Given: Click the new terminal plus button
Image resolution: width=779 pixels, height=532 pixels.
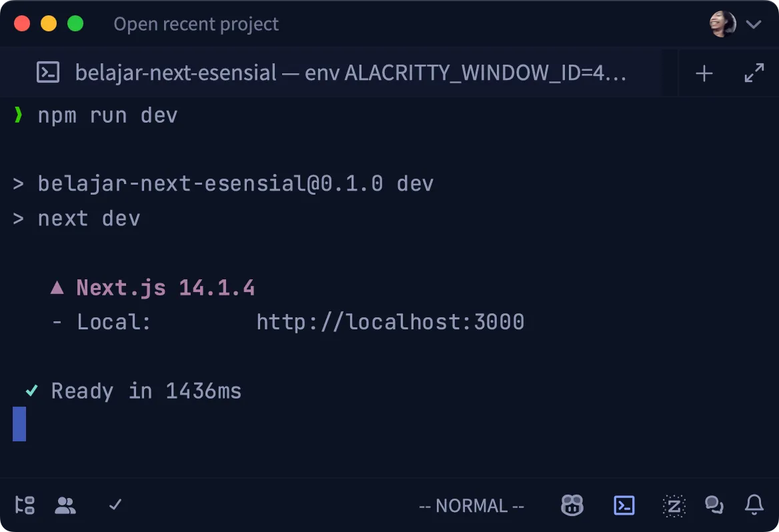Looking at the screenshot, I should point(704,73).
